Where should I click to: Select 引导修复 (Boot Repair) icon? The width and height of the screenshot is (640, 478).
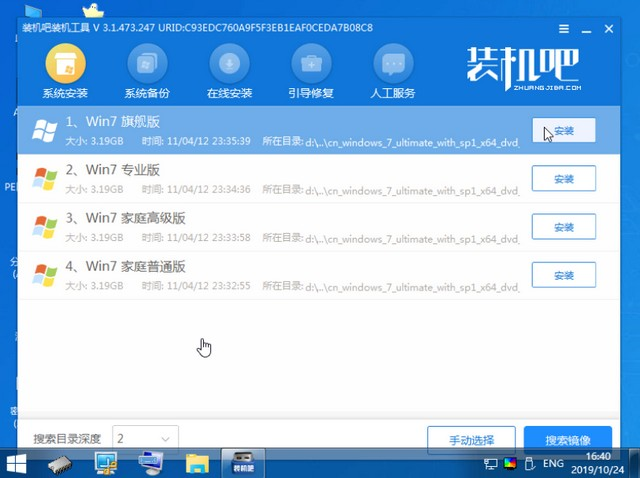click(x=312, y=66)
